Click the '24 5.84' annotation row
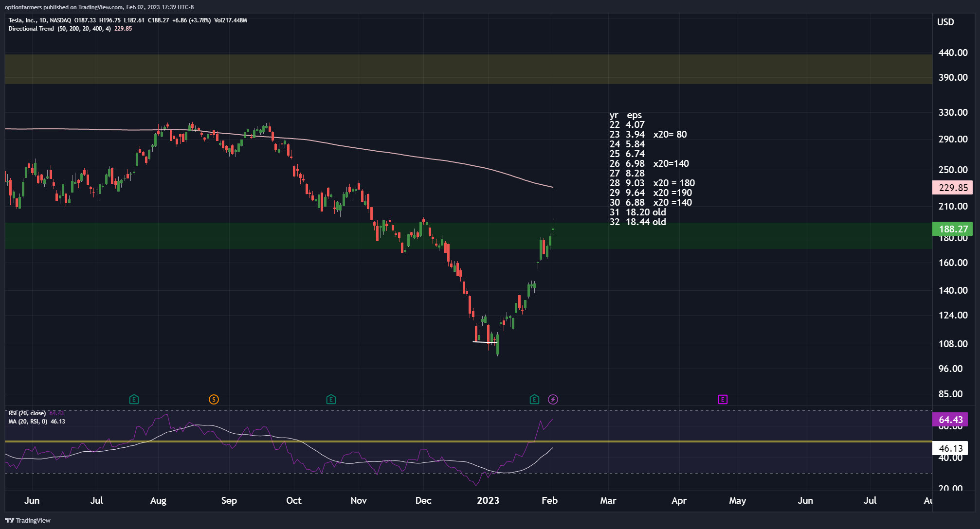 pos(627,144)
